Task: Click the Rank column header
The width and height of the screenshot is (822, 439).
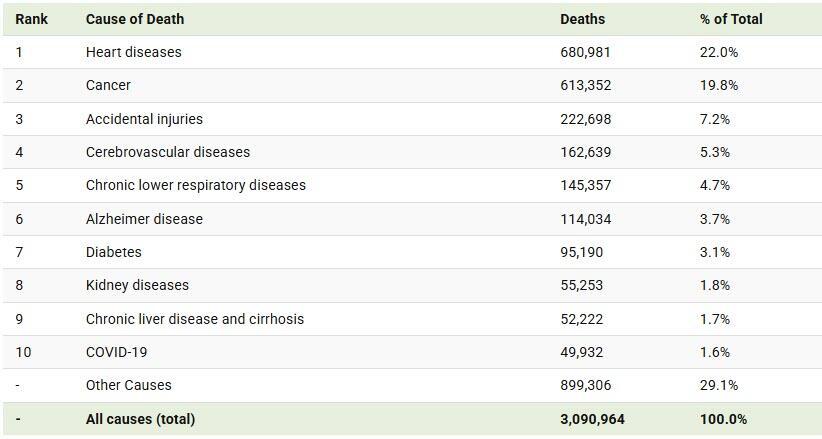Action: click(x=31, y=19)
